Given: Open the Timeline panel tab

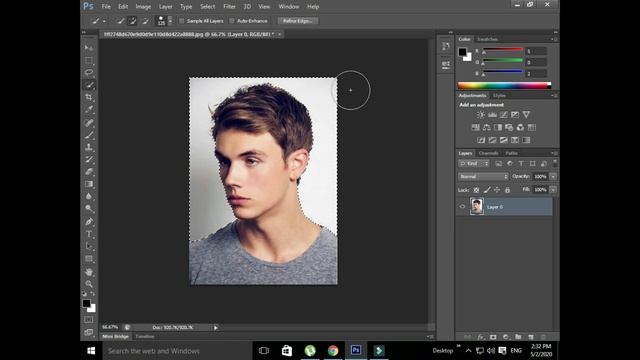Looking at the screenshot, I should 145,336.
